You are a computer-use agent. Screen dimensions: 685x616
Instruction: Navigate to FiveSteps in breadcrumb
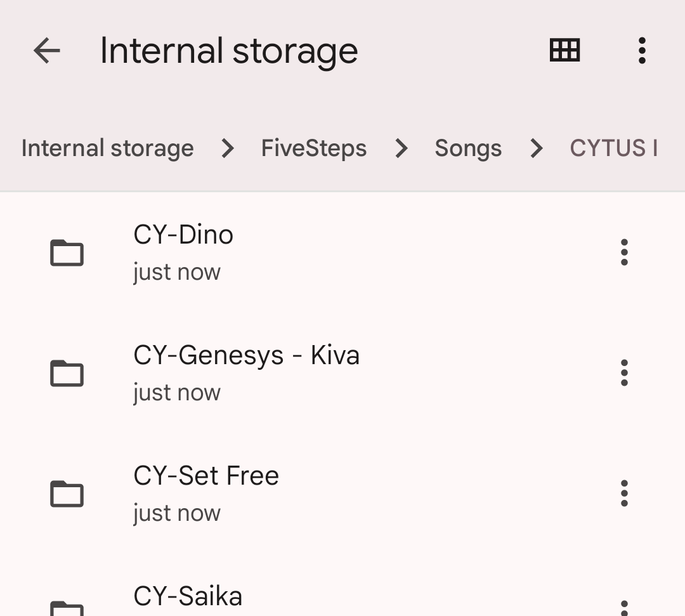[x=314, y=148]
